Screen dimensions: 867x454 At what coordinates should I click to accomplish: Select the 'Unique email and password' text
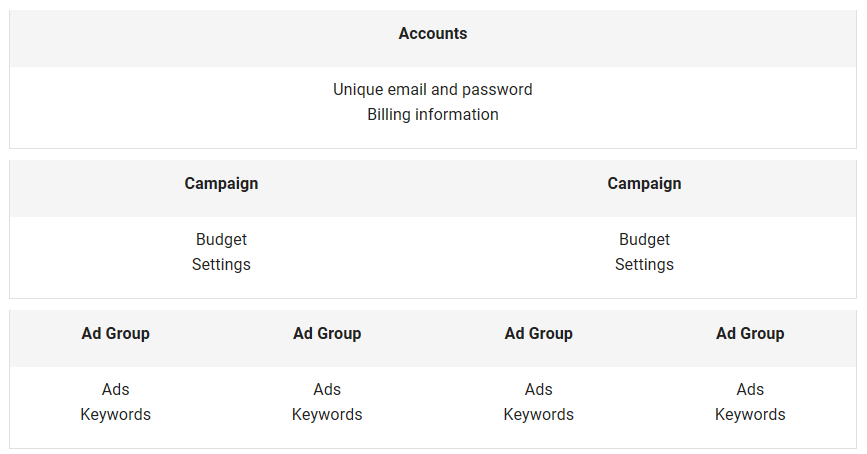point(433,90)
